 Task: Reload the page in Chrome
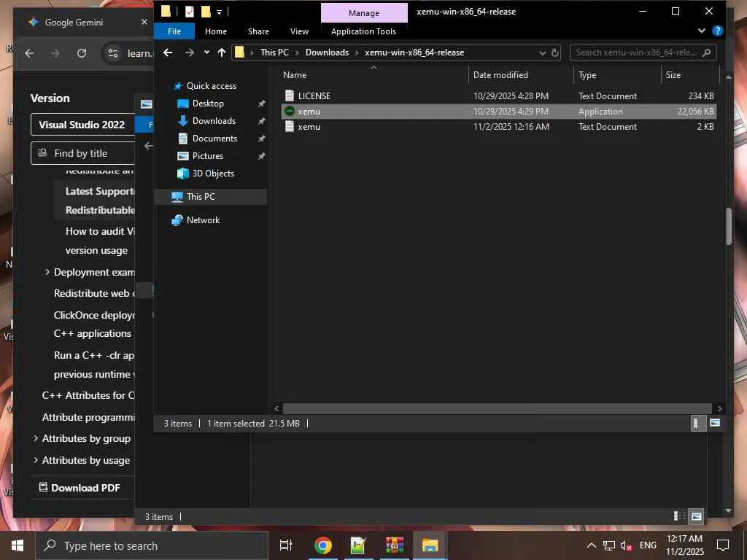coord(82,52)
